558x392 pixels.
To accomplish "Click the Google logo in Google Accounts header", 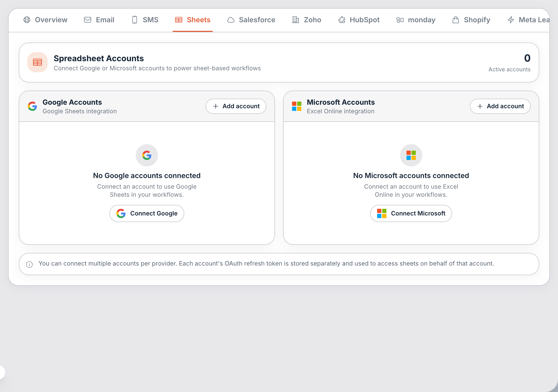I will coord(32,106).
